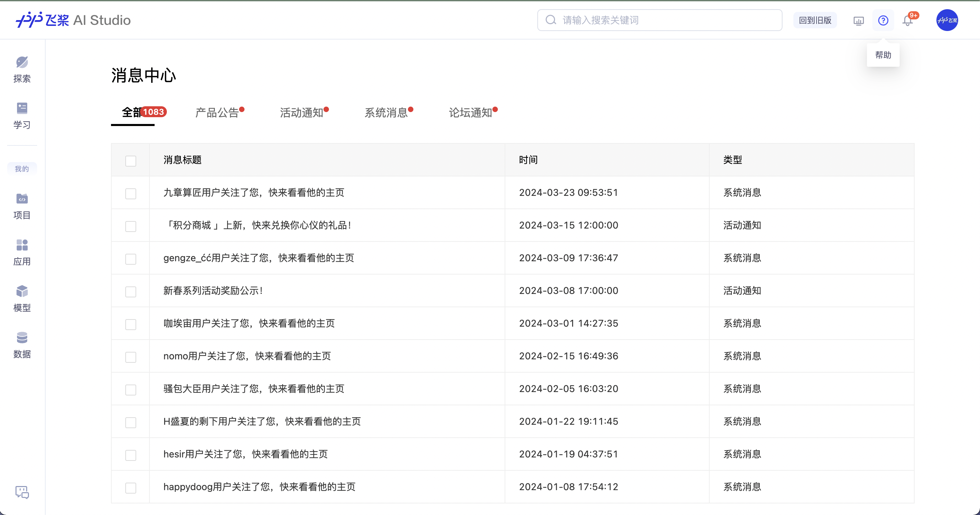Screen dimensions: 980x515
Task: Click the notification bell icon
Action: pyautogui.click(x=907, y=20)
